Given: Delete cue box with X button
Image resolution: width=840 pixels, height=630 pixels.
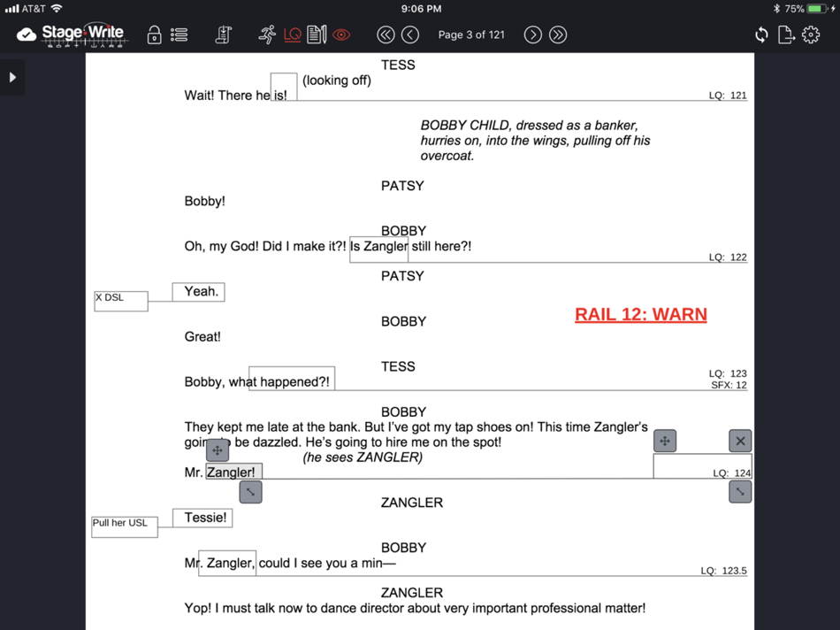Looking at the screenshot, I should click(740, 441).
